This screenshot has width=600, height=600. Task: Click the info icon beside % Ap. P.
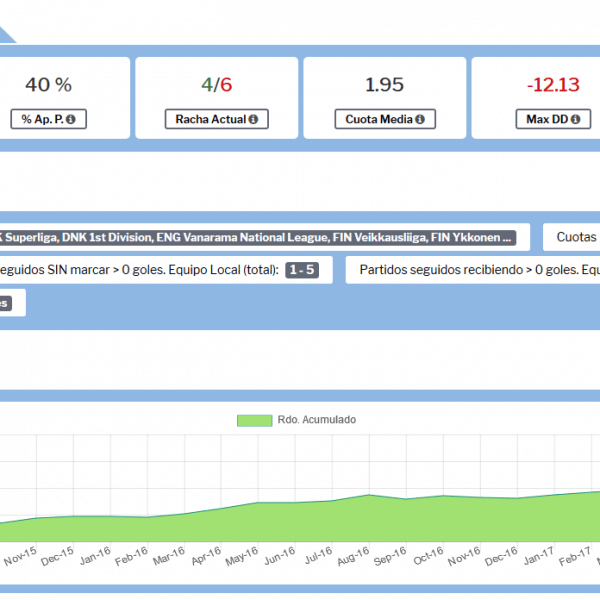[70, 119]
